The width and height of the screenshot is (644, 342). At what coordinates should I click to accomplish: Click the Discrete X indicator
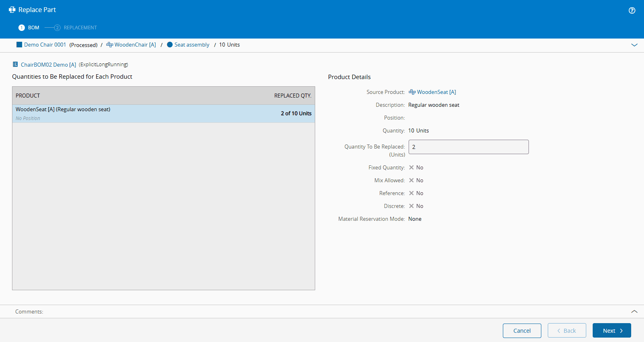pos(411,206)
